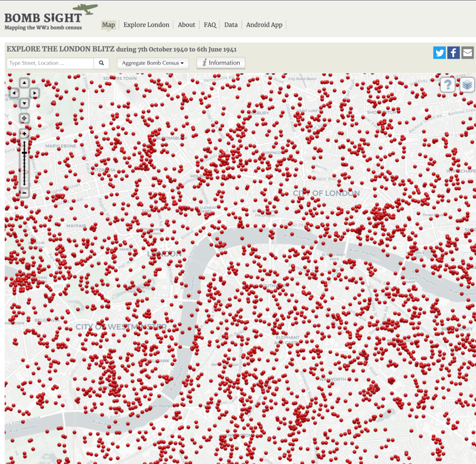Open the Android App link
The image size is (476, 464).
[264, 25]
